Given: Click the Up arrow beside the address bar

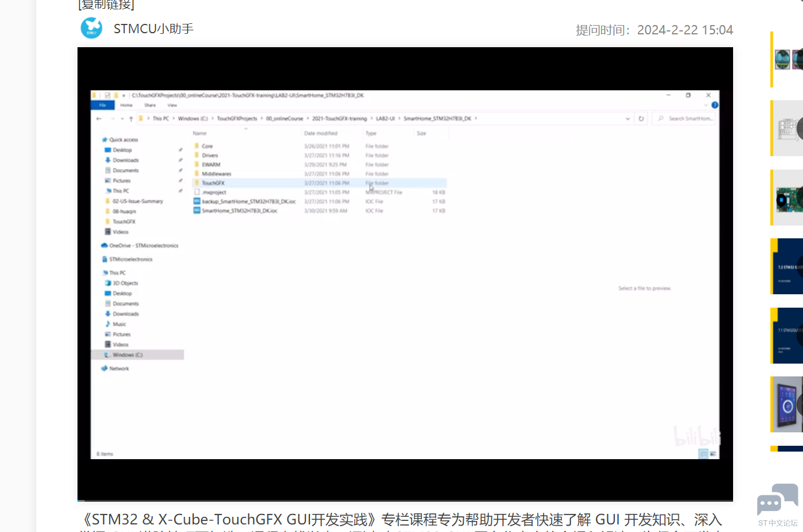Looking at the screenshot, I should [x=131, y=119].
